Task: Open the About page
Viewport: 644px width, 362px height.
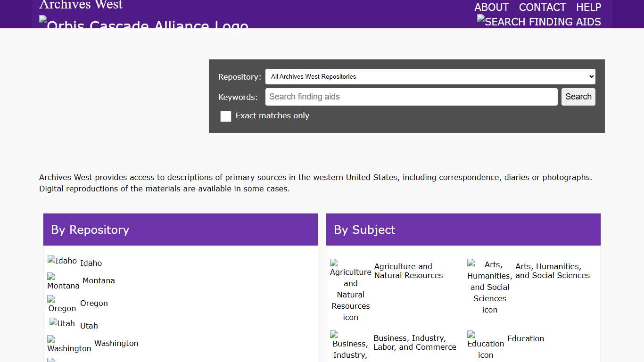Action: (491, 8)
